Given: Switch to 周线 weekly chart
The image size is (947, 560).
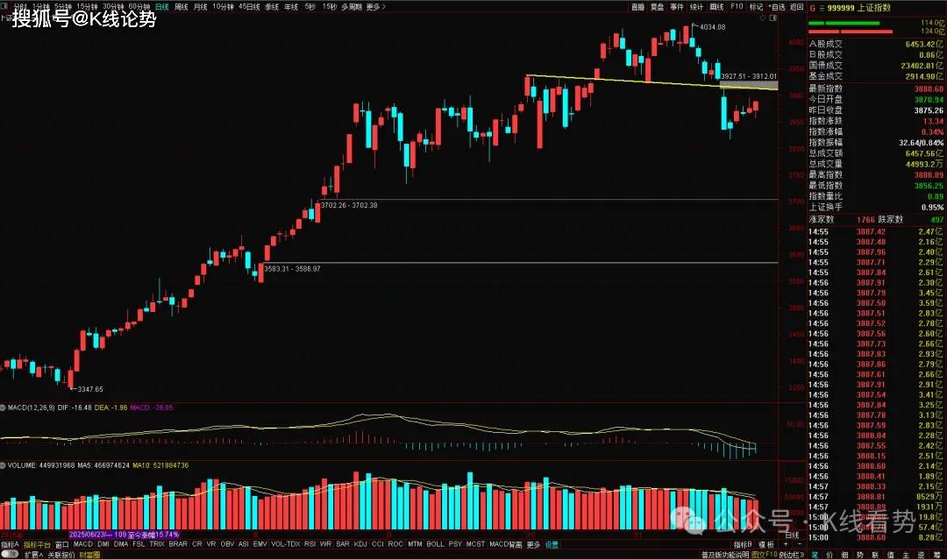Looking at the screenshot, I should [182, 7].
